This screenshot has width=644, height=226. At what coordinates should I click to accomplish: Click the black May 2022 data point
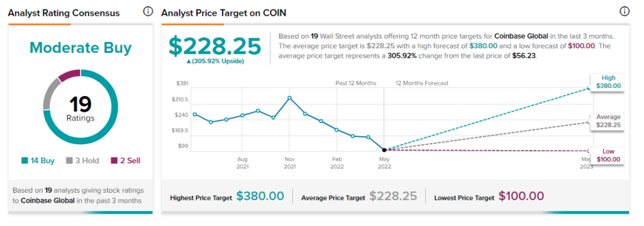(x=384, y=150)
